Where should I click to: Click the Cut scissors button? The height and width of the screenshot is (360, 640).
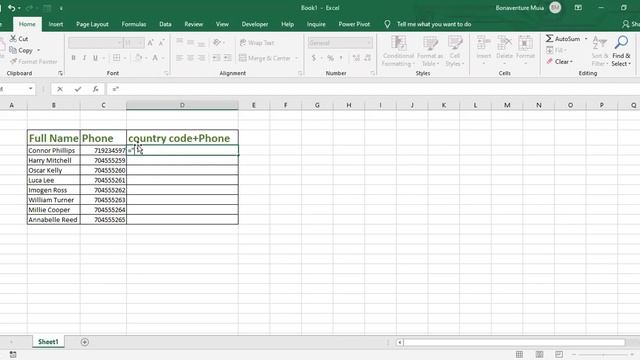tap(19, 39)
